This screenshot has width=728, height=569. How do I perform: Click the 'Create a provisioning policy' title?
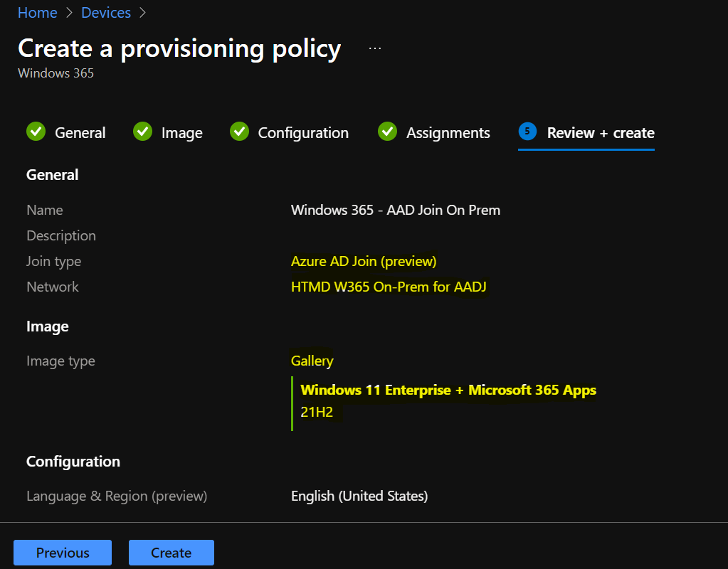click(x=179, y=49)
